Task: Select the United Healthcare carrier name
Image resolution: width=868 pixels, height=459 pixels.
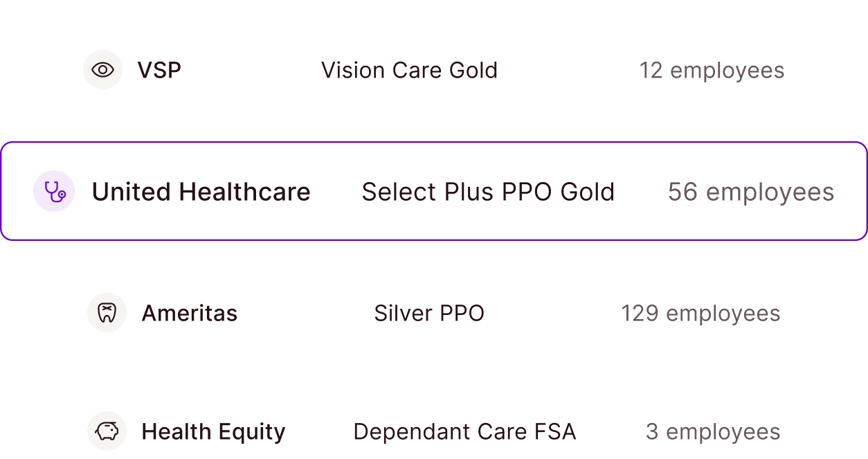Action: coord(201,192)
